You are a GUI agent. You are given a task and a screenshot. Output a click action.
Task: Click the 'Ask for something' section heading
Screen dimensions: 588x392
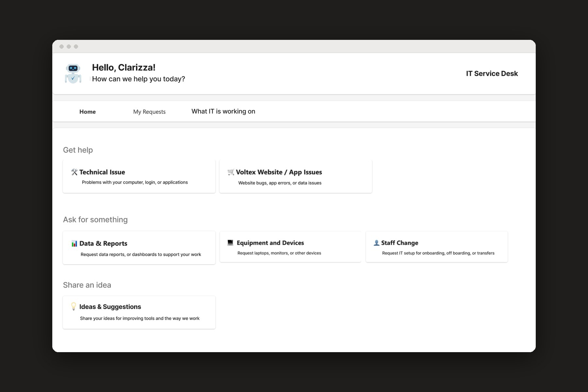(x=95, y=220)
